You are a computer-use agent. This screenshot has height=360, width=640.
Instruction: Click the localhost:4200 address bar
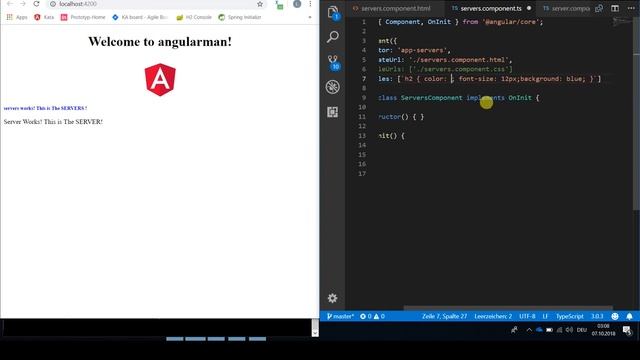point(155,4)
